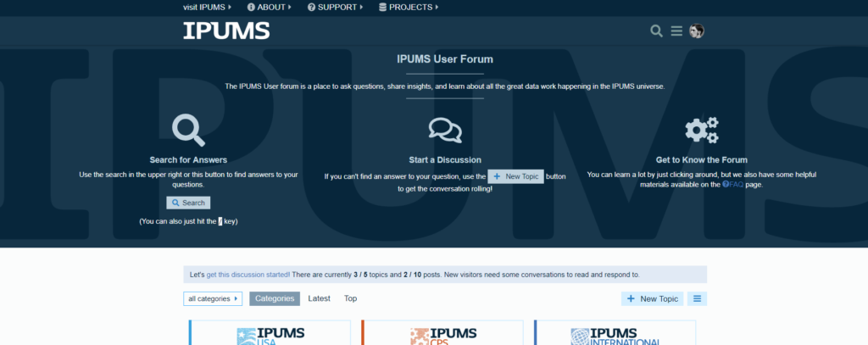This screenshot has width=868, height=345.
Task: Expand the visit IPUMS dropdown
Action: click(x=208, y=7)
